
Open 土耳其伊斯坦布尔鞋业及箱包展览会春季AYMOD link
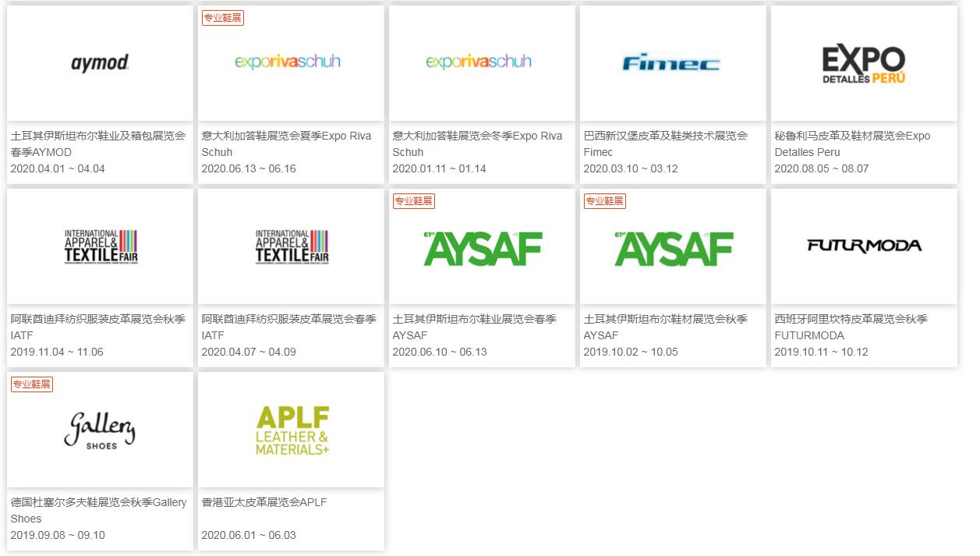pyautogui.click(x=98, y=143)
